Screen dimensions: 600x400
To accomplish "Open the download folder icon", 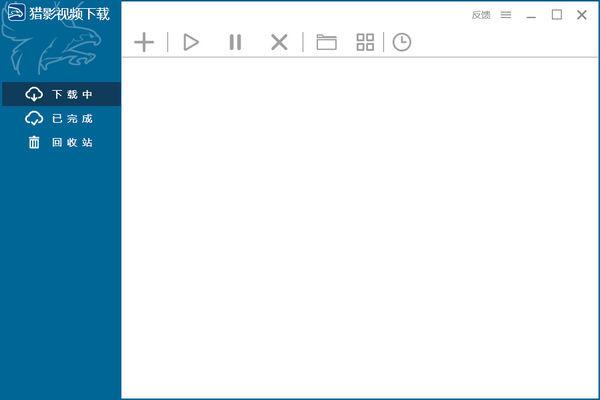I will point(326,42).
